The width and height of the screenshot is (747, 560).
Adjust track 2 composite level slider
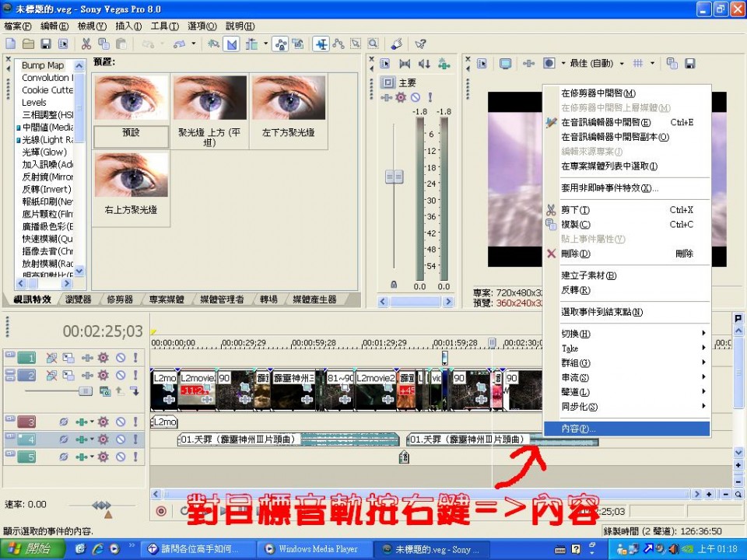click(x=86, y=391)
